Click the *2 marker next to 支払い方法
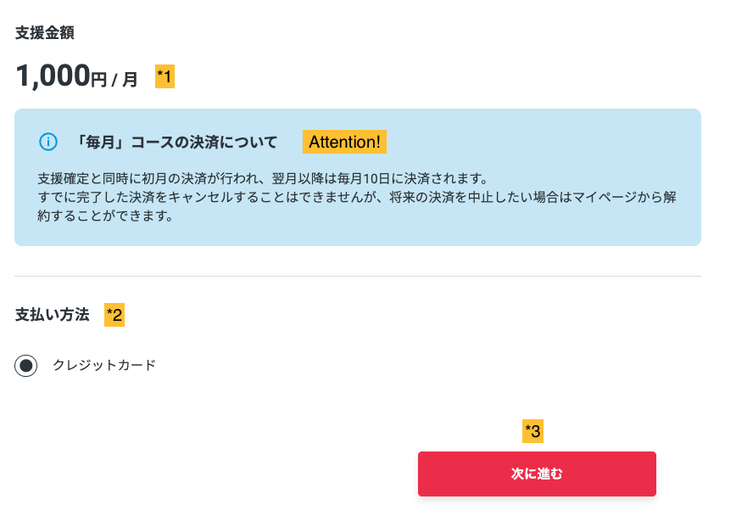Image resolution: width=736 pixels, height=516 pixels. click(x=115, y=315)
